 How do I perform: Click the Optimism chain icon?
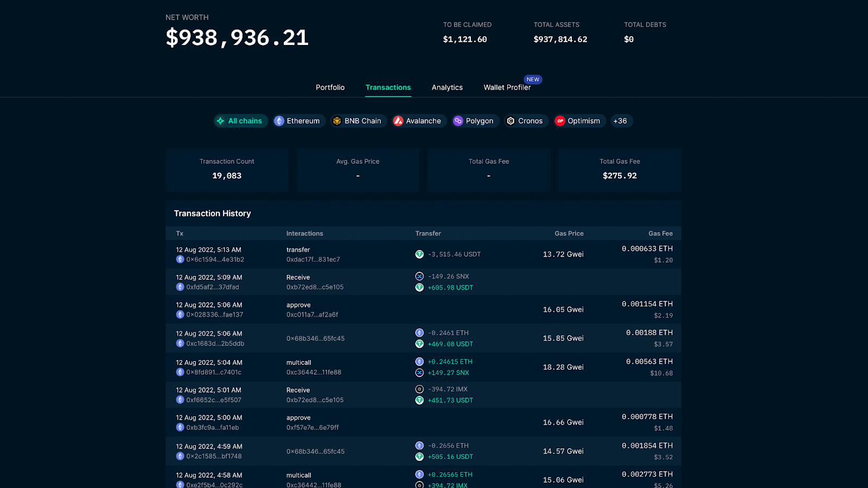[x=560, y=121]
